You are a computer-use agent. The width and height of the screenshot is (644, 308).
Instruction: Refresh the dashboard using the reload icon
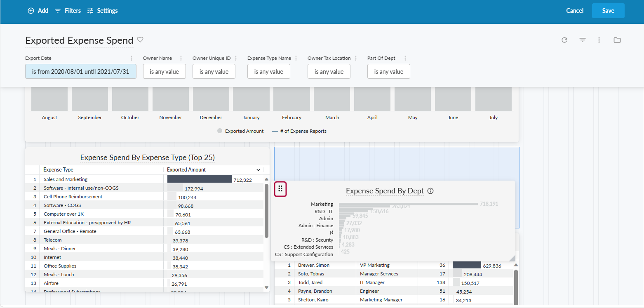tap(564, 40)
